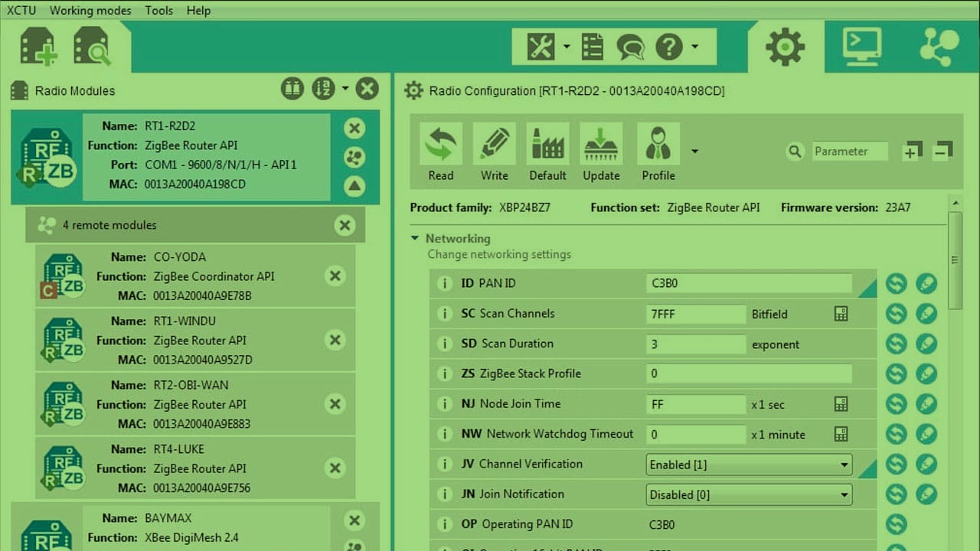Click the radio modules list view icon
The width and height of the screenshot is (980, 551).
tap(292, 89)
